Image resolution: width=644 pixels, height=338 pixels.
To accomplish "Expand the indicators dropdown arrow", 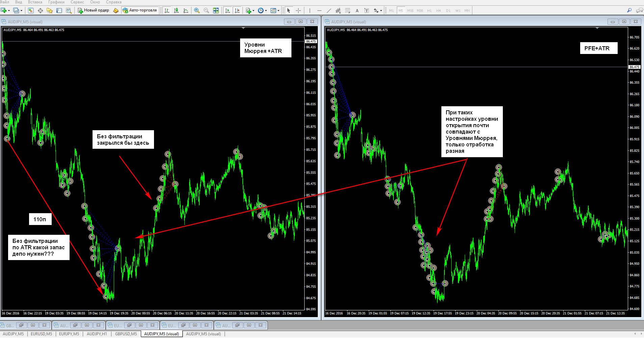I will 254,10.
